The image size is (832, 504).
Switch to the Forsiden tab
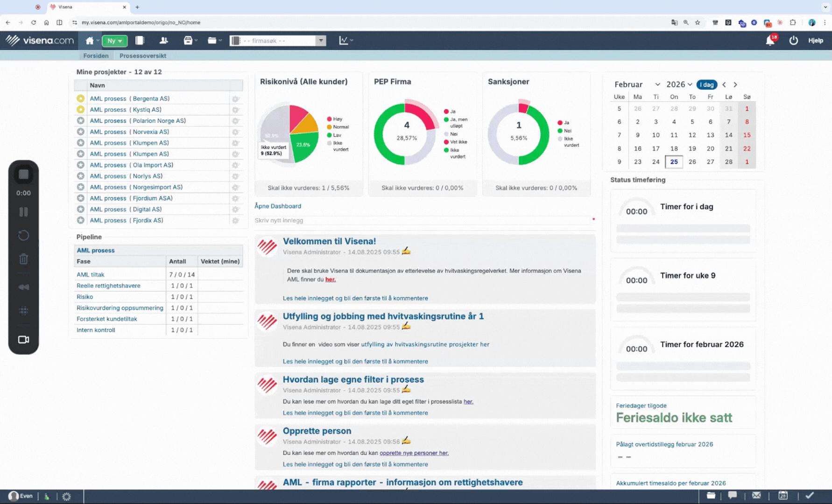[x=96, y=56]
